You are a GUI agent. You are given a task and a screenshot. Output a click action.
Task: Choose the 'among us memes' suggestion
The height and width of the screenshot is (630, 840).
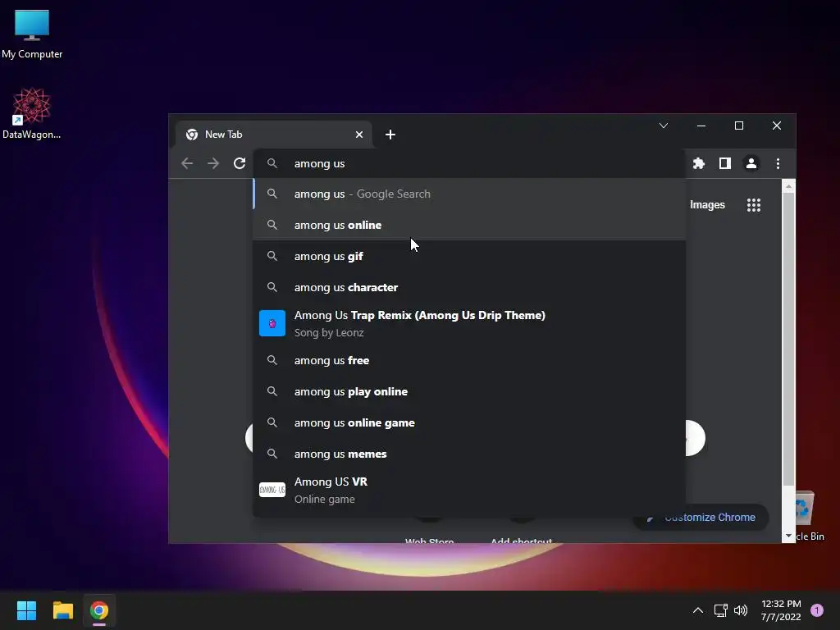pyautogui.click(x=469, y=454)
